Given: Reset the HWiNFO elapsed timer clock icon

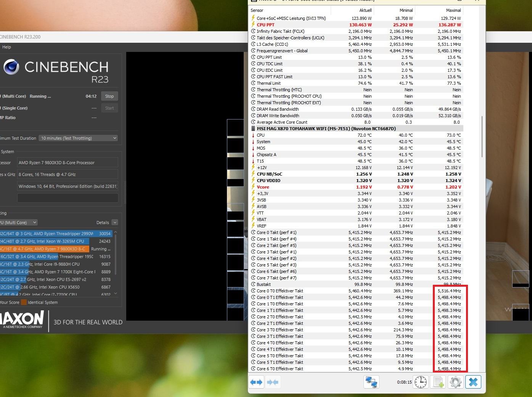Looking at the screenshot, I should tap(421, 382).
